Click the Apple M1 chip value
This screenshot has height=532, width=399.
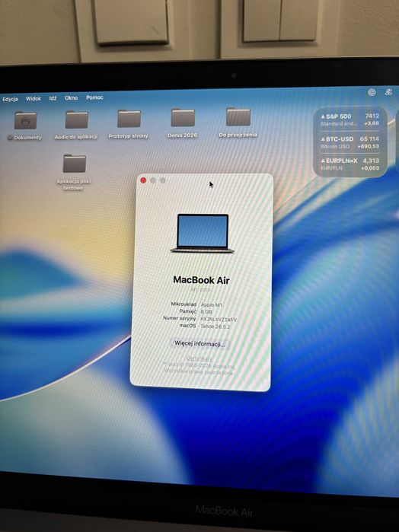[211, 304]
